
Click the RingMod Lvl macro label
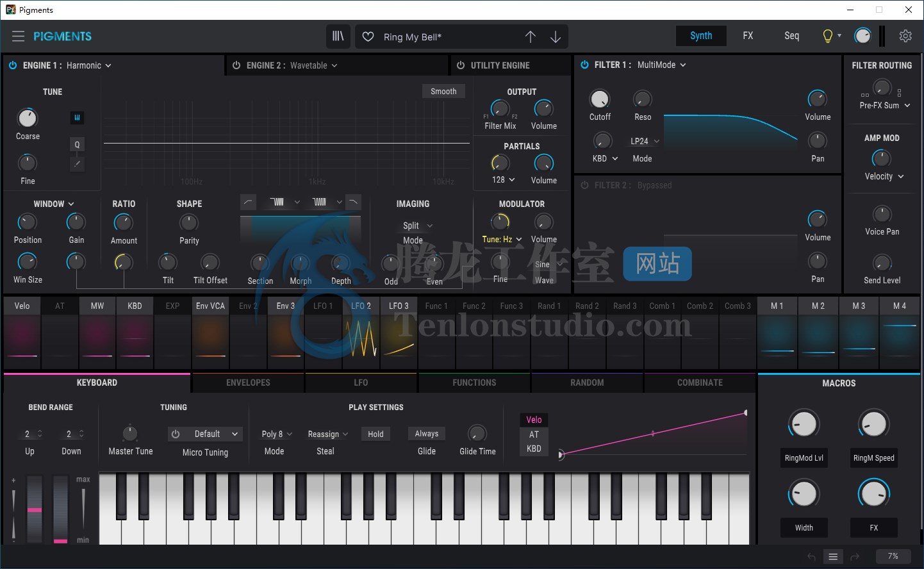click(804, 458)
